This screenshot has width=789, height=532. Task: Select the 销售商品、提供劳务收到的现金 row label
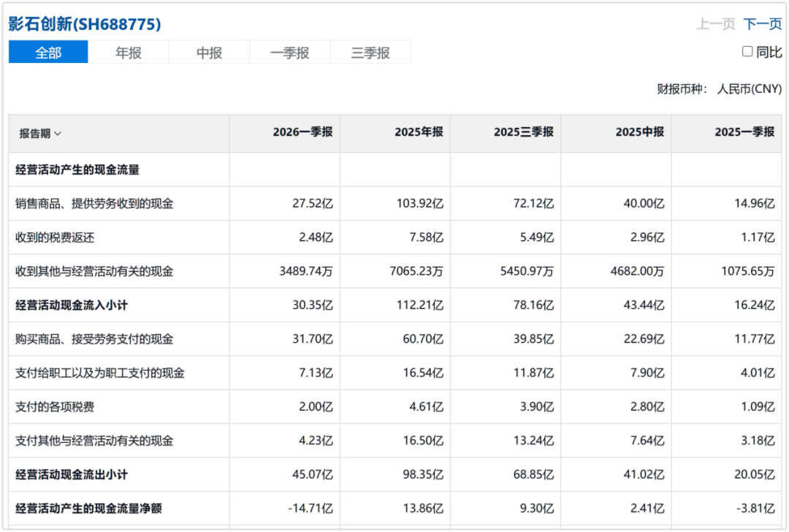94,203
